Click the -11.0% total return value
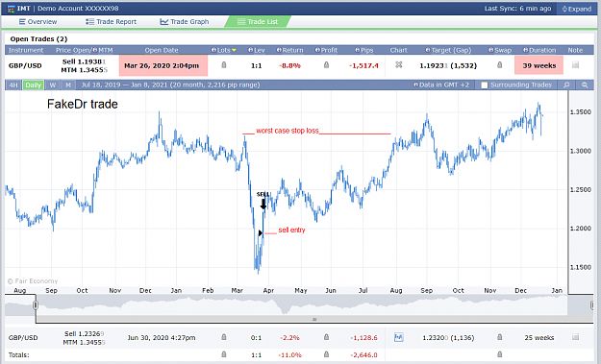 pos(289,354)
